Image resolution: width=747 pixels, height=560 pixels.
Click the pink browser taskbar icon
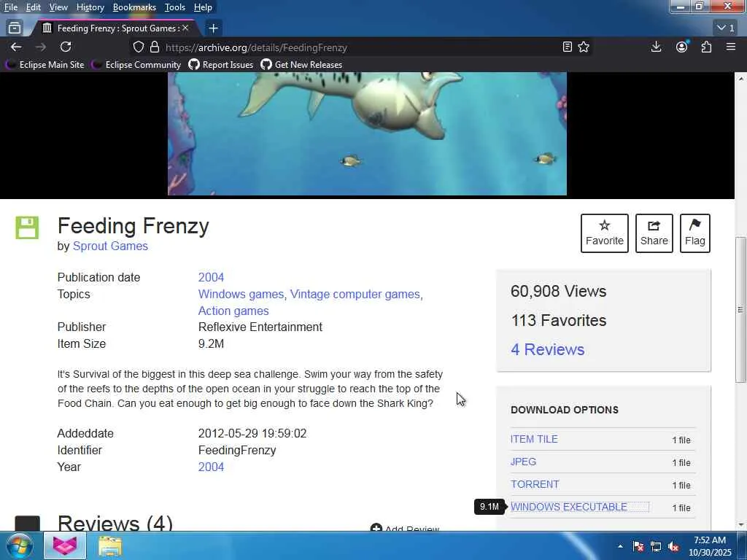pyautogui.click(x=65, y=545)
